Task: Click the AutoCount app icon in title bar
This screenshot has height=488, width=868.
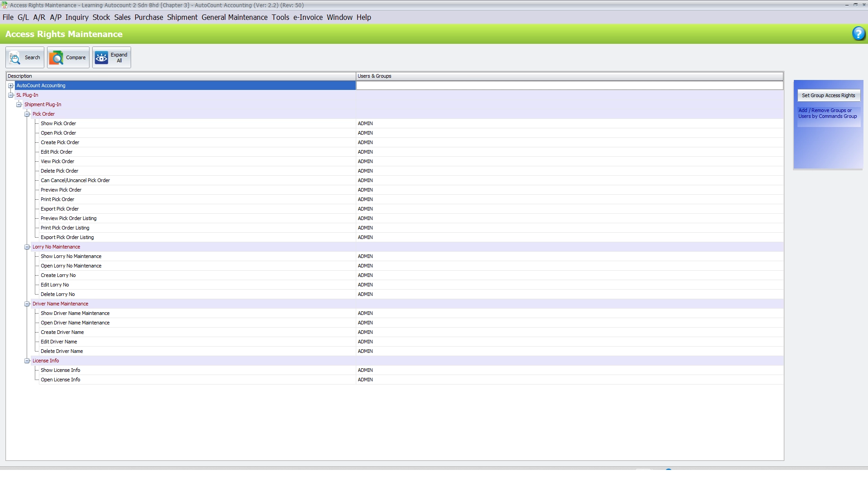Action: tap(5, 5)
